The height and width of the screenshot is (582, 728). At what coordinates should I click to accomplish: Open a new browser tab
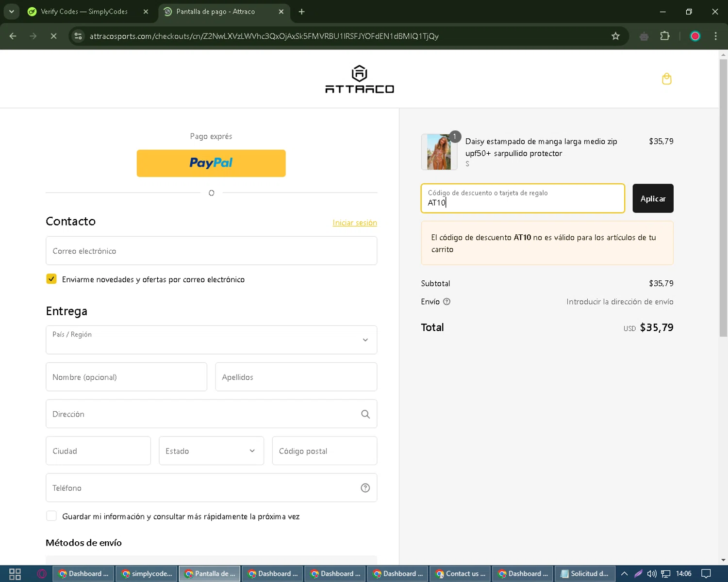(302, 12)
